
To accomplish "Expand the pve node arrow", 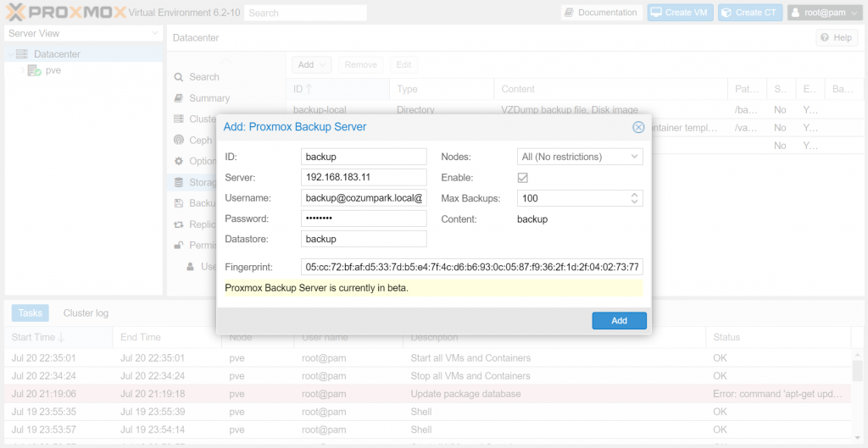I will (x=22, y=70).
